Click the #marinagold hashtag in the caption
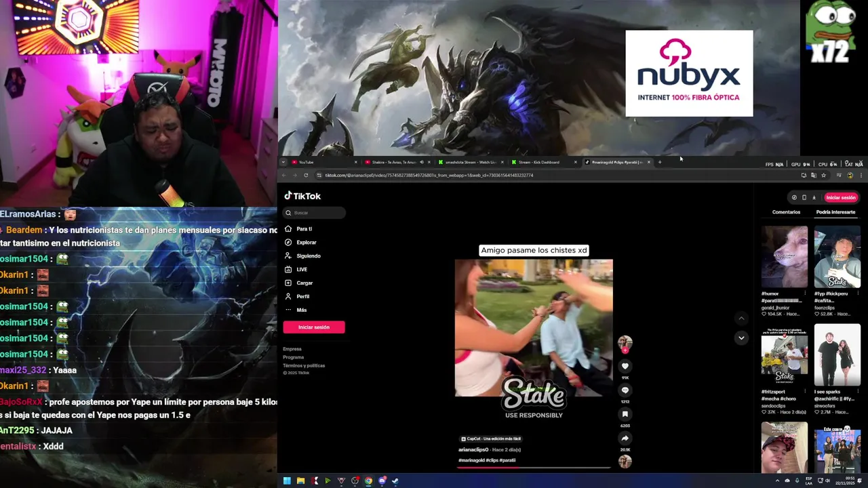The width and height of the screenshot is (868, 488). click(x=470, y=460)
